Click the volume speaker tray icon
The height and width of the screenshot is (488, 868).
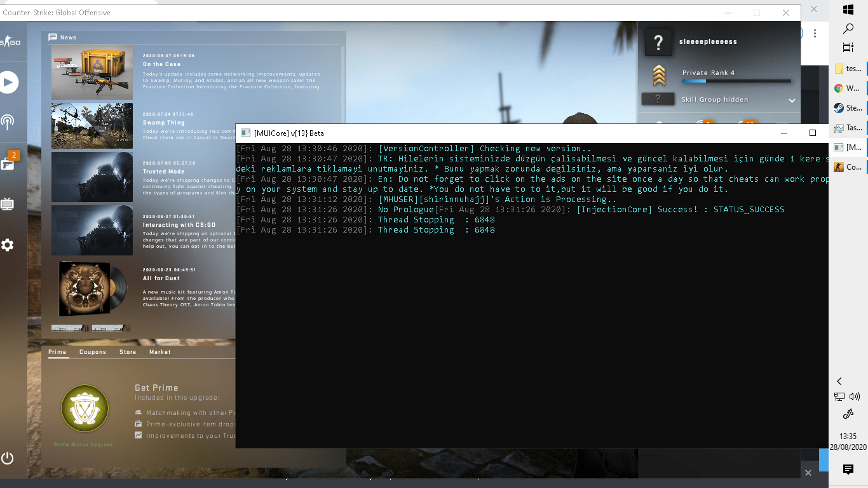coord(855,396)
